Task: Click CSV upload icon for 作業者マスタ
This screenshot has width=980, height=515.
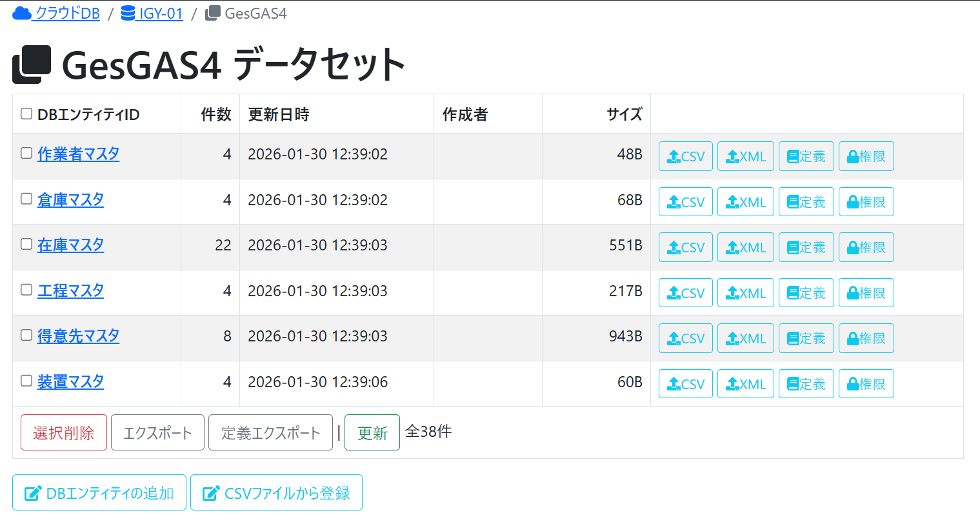Action: point(674,157)
